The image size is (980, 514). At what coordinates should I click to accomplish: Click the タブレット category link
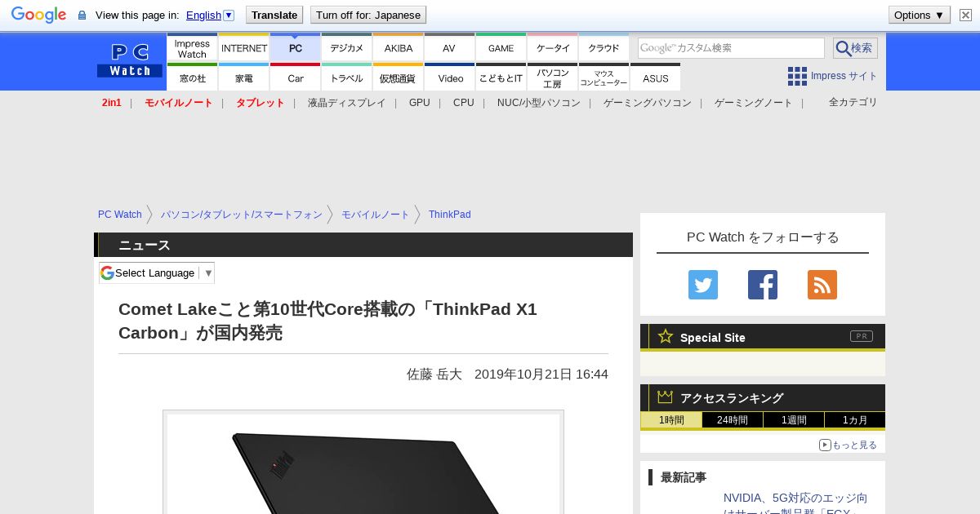tap(261, 103)
